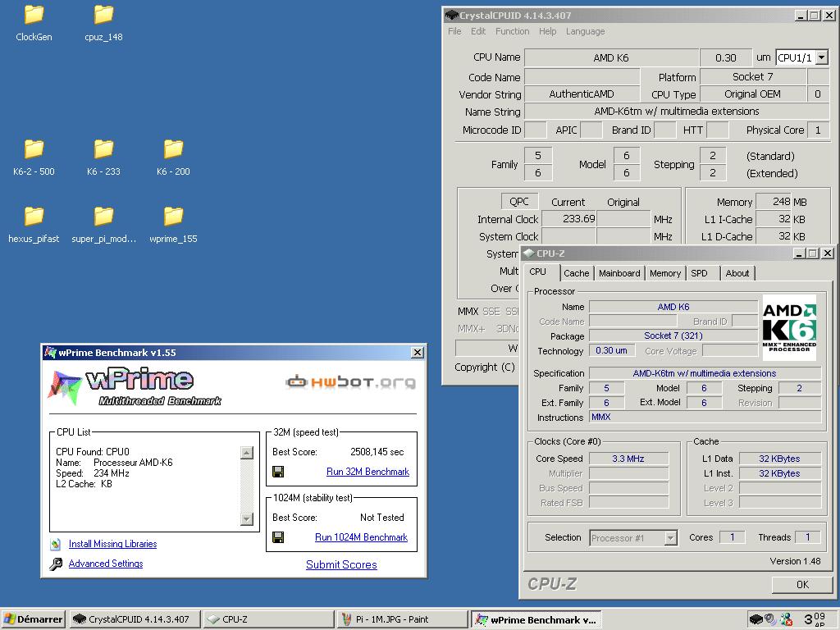The height and width of the screenshot is (630, 840).
Task: Expand the CPU1/1 dropdown in CrystalCPUID
Action: click(822, 57)
